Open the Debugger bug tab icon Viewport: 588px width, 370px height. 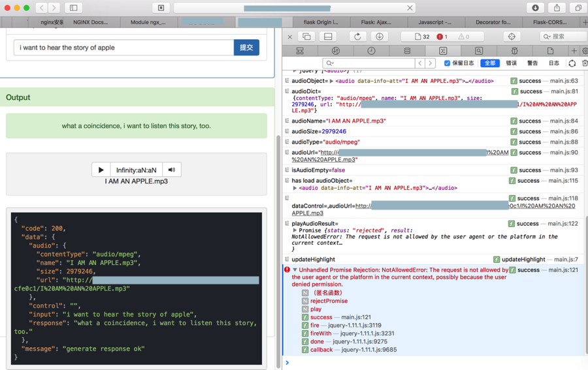pos(514,51)
